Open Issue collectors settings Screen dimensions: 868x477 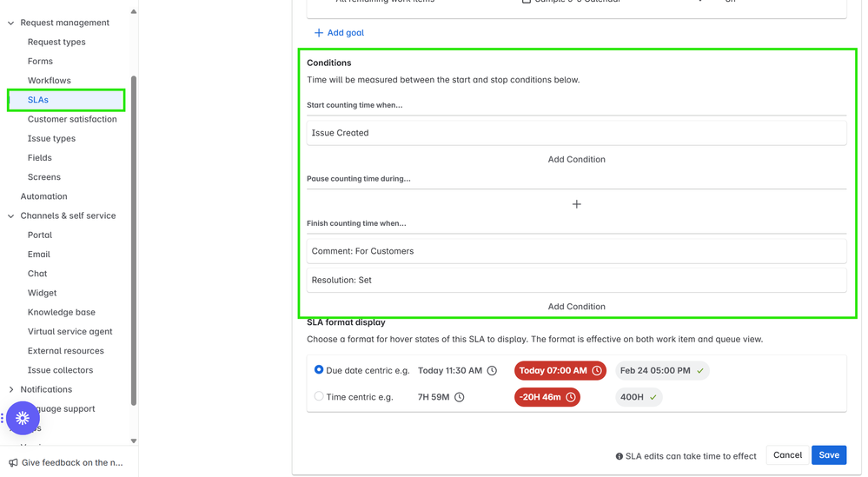point(60,371)
